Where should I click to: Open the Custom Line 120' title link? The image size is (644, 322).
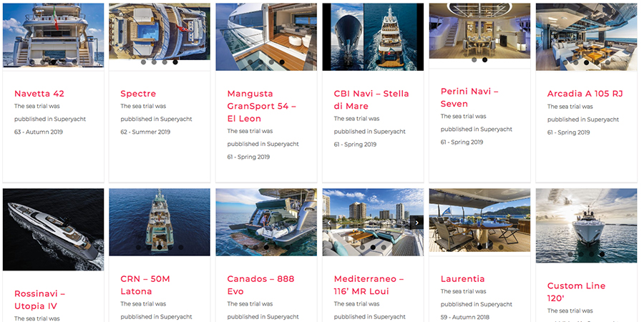pos(576,292)
